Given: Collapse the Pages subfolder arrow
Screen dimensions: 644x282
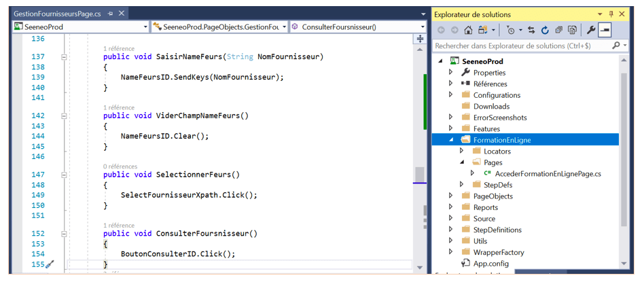Looking at the screenshot, I should click(461, 162).
